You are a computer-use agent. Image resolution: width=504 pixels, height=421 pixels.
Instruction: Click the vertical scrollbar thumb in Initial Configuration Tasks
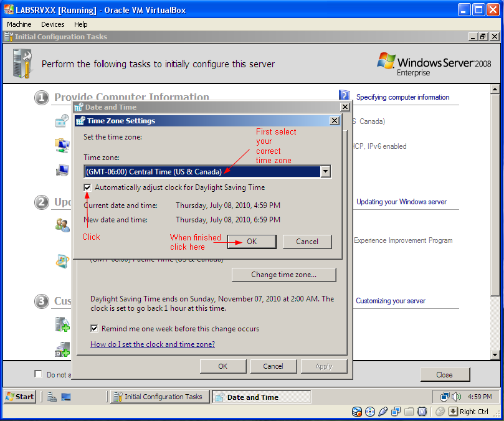click(x=495, y=194)
